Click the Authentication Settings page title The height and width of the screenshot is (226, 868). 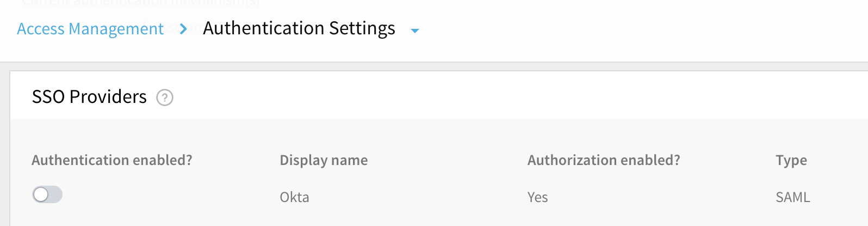(x=299, y=28)
